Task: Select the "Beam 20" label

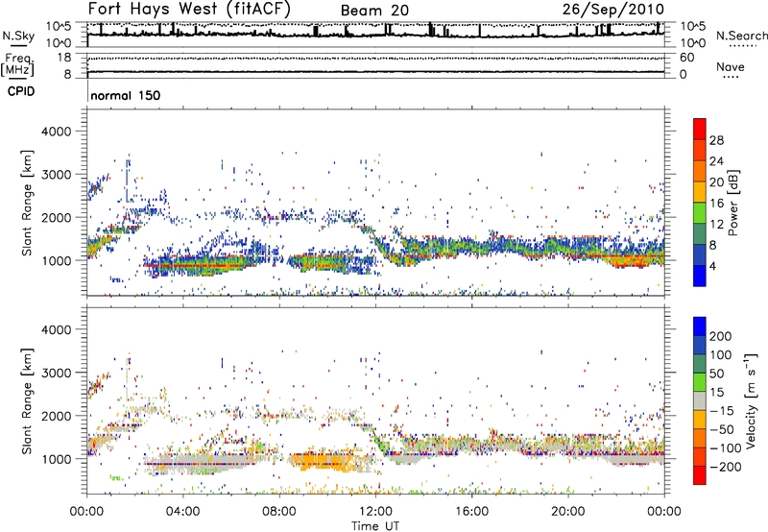Action: click(374, 11)
